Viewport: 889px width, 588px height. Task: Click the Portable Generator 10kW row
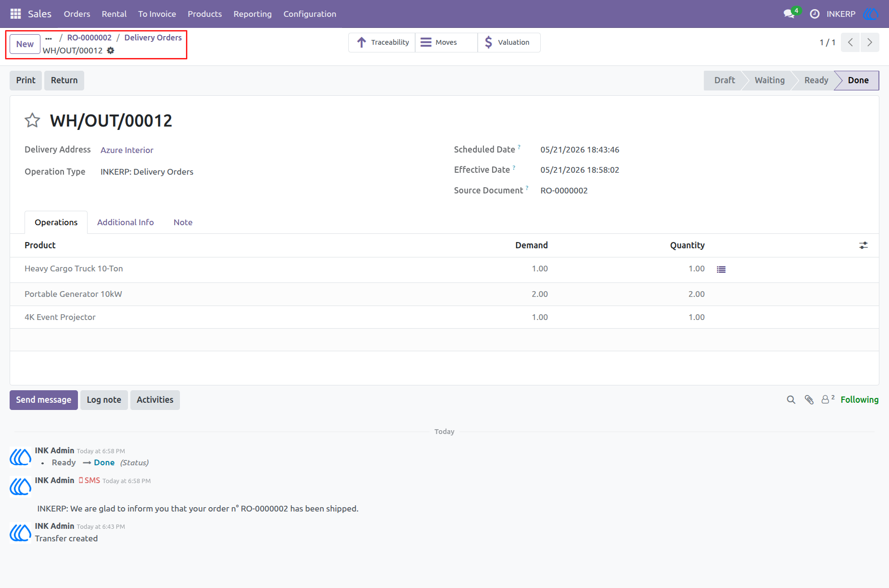[x=444, y=294]
